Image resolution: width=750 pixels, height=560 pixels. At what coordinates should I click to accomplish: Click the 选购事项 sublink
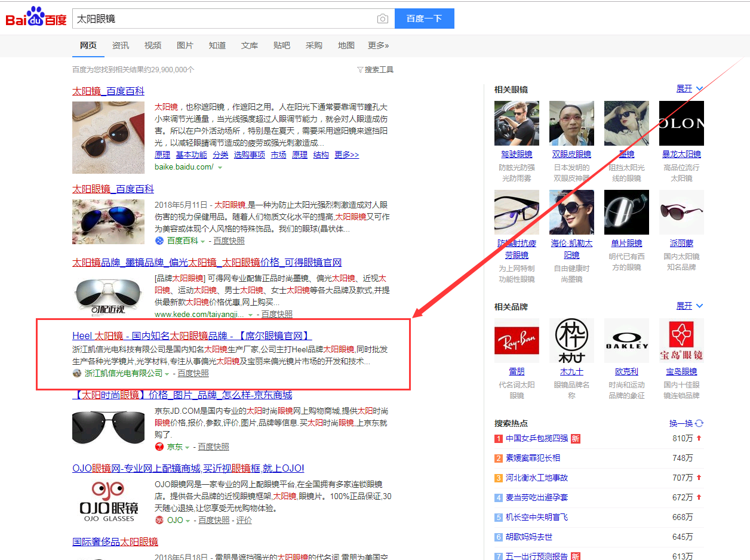click(249, 155)
